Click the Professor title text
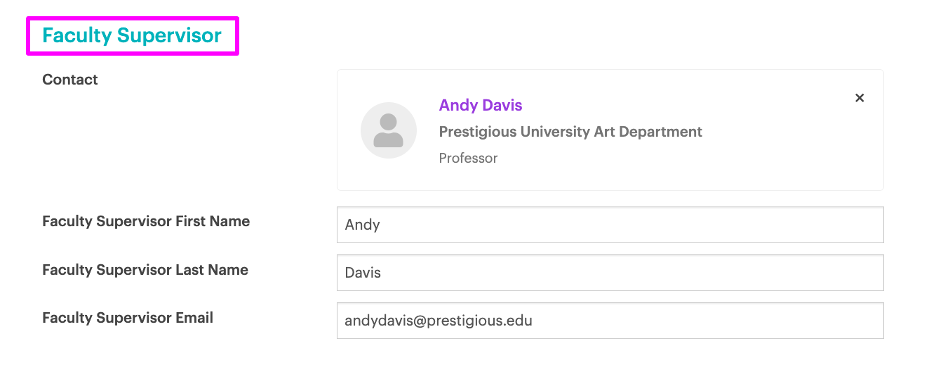Viewport: 936px width, 390px height. pyautogui.click(x=468, y=158)
